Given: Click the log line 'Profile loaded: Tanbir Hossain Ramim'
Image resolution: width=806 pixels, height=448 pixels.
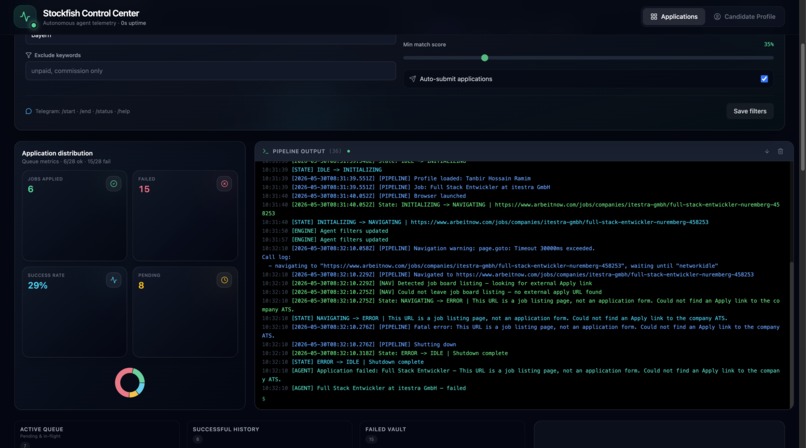Looking at the screenshot, I should coord(396,178).
